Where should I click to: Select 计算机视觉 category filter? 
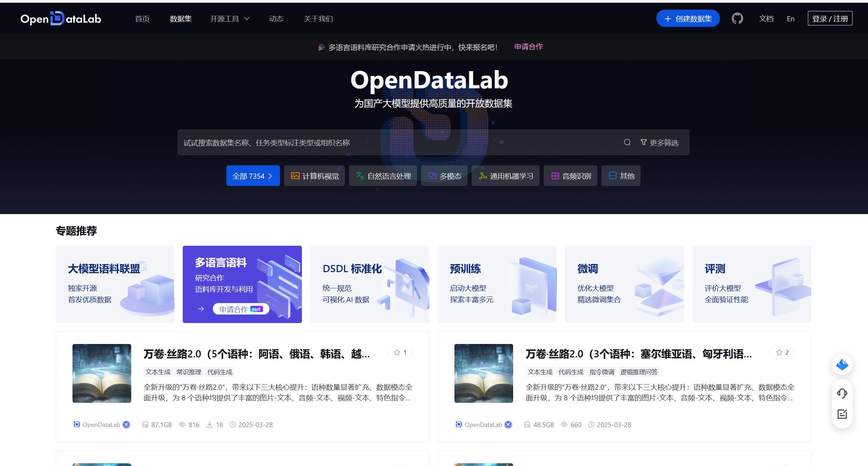314,176
